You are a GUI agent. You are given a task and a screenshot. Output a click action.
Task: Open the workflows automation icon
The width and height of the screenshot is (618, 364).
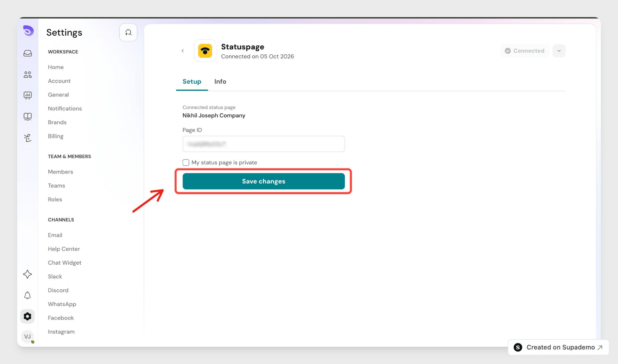coord(27,138)
